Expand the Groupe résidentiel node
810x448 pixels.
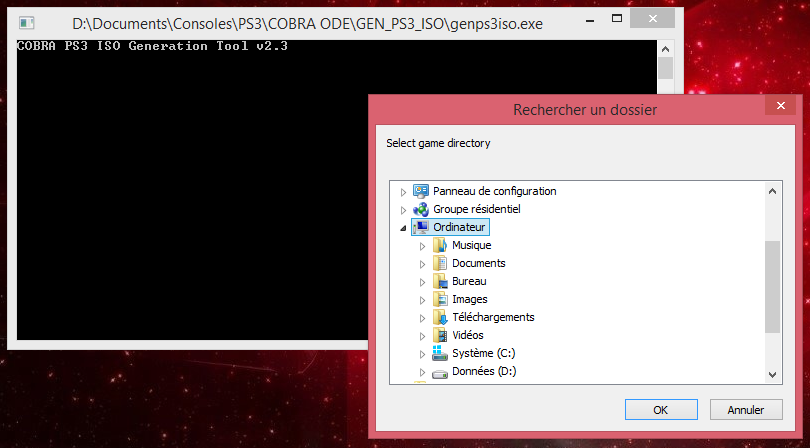(x=403, y=210)
